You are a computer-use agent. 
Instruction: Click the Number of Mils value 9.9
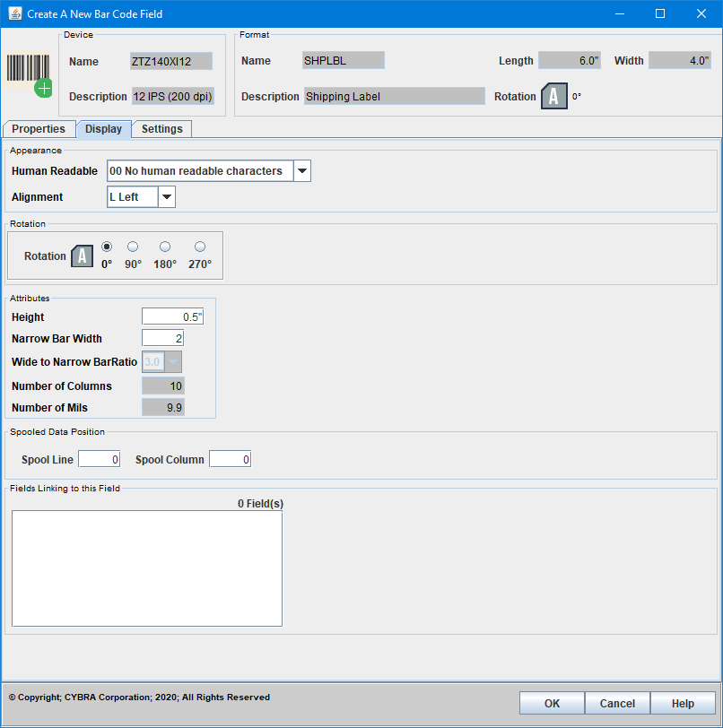tap(163, 407)
